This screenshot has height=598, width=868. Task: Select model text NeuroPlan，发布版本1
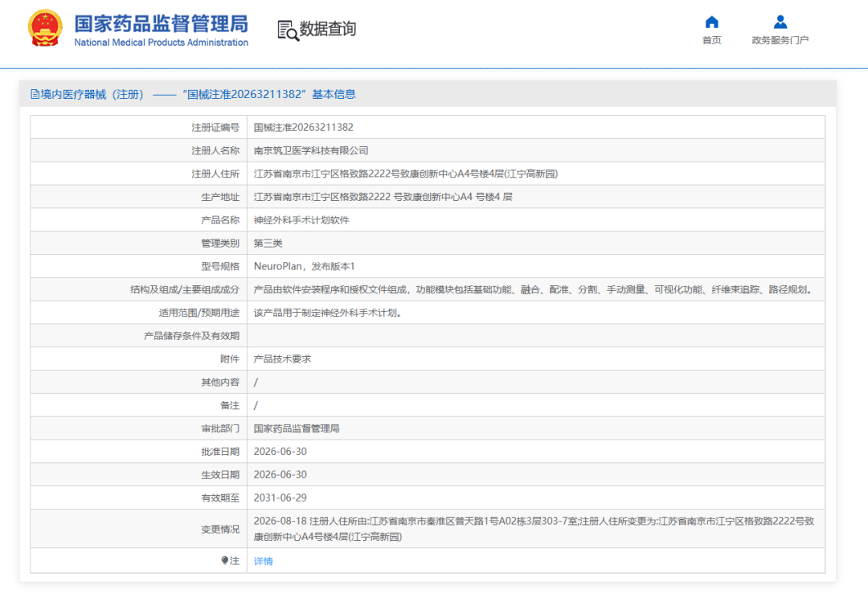[304, 266]
